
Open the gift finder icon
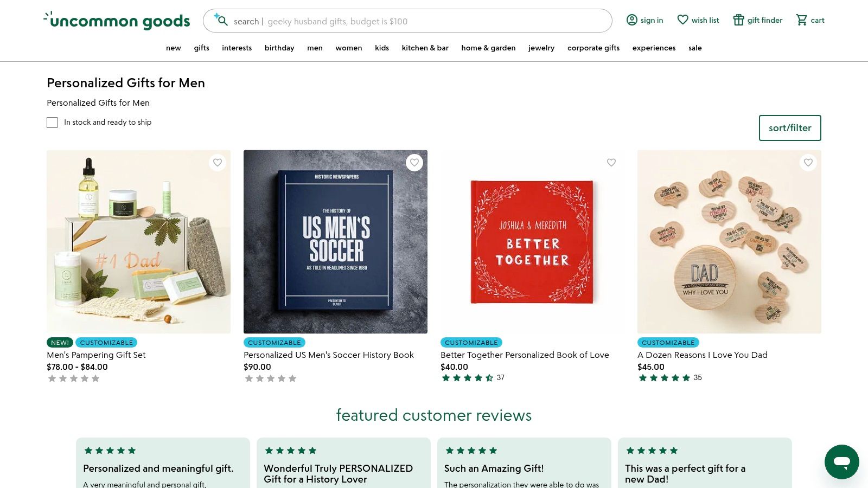click(738, 20)
